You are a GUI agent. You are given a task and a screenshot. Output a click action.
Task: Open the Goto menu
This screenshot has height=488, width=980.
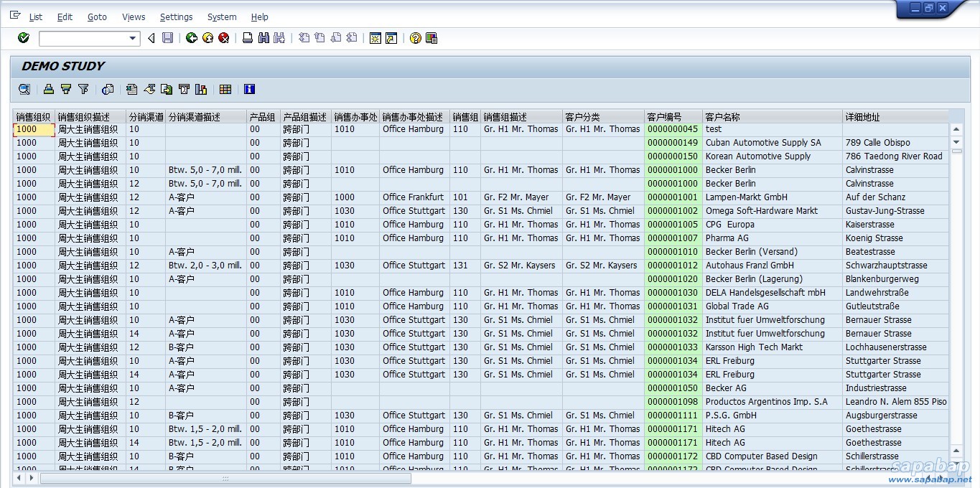[97, 17]
